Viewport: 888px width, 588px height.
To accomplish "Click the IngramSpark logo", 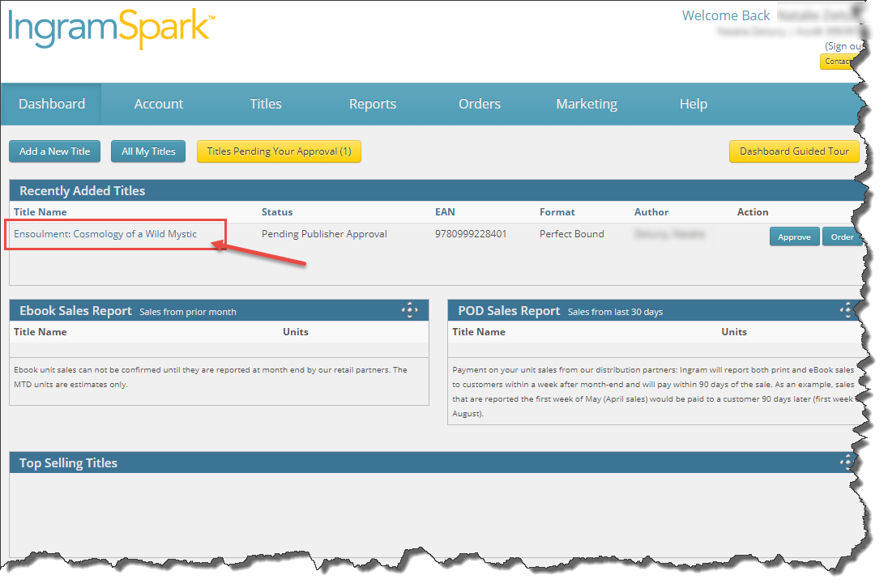I will point(112,28).
